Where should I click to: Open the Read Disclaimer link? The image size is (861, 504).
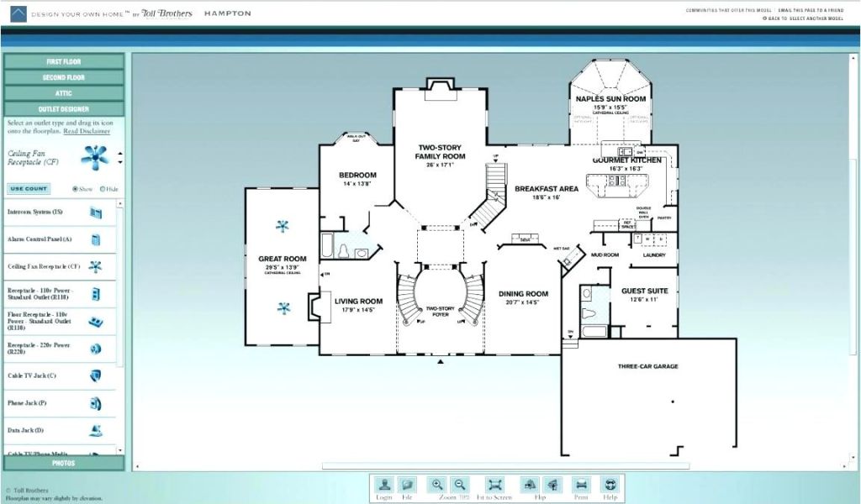coord(87,131)
